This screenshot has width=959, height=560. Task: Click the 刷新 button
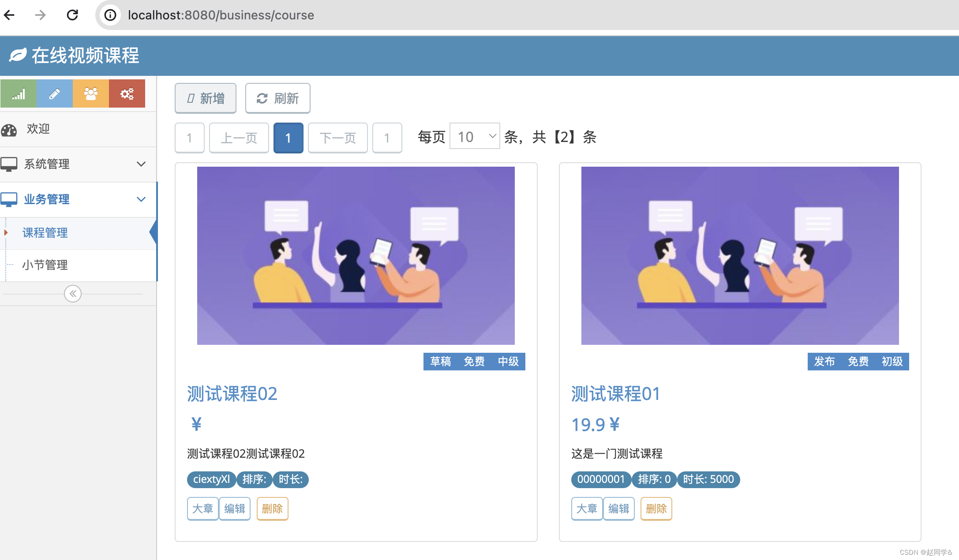[x=278, y=98]
